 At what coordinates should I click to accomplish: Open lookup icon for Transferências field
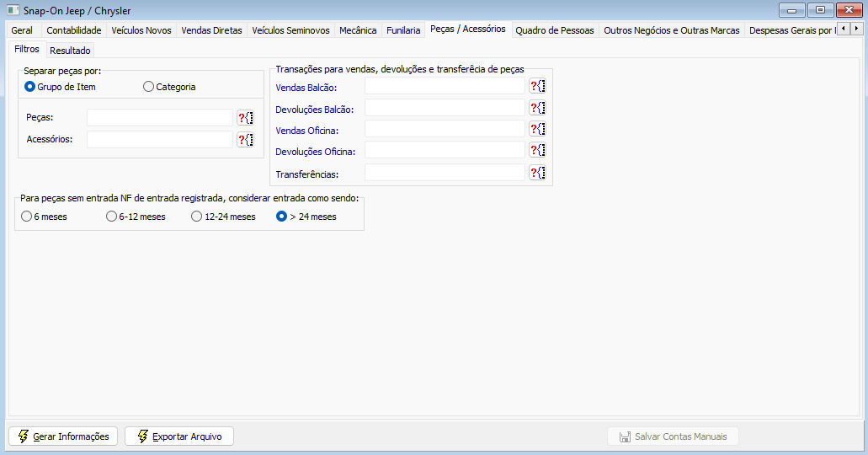pyautogui.click(x=537, y=174)
